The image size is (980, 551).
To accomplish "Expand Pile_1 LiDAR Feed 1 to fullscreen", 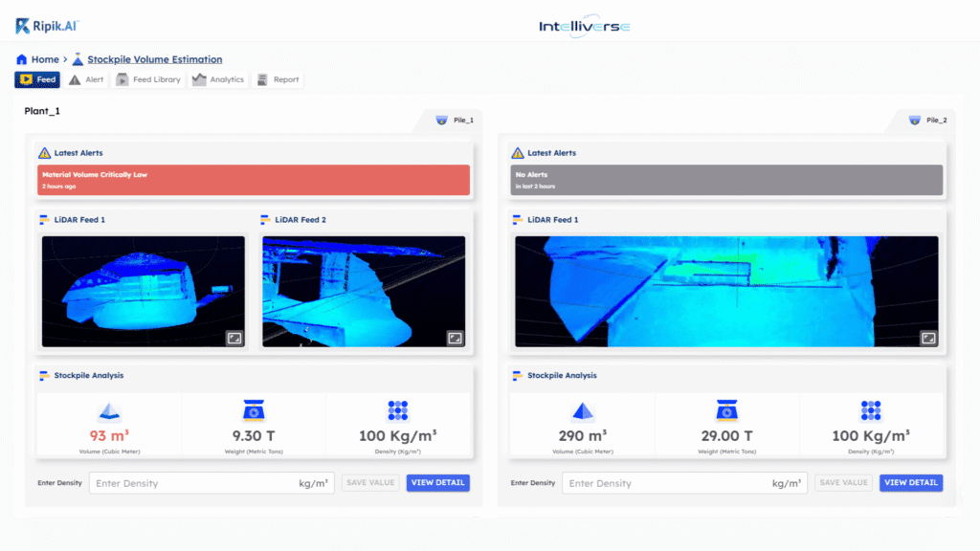I will tap(235, 337).
